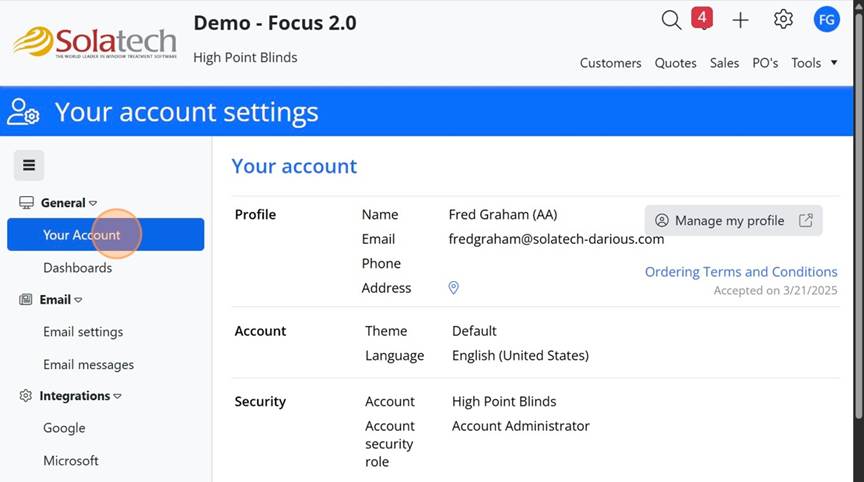Open the settings gear icon
Screen dimensions: 864x482
783,19
